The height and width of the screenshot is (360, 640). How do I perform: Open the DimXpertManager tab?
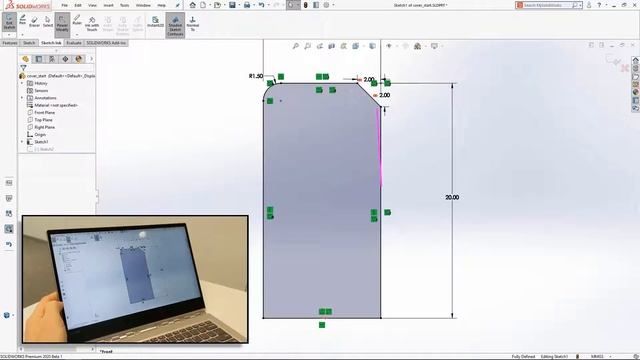65,59
